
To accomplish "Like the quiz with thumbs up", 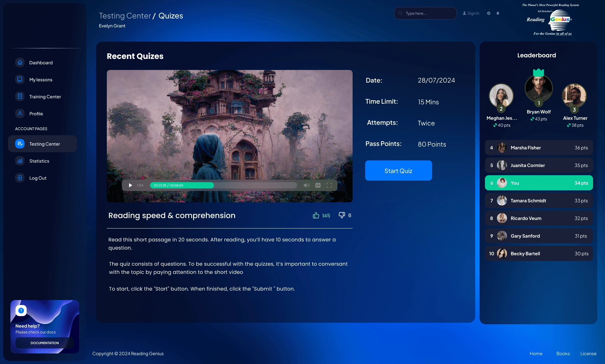I will pyautogui.click(x=316, y=215).
